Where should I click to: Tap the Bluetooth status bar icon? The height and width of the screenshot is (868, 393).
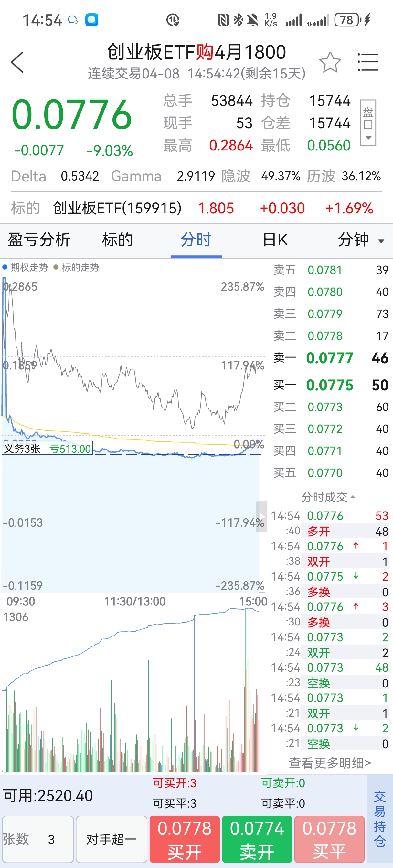point(238,20)
